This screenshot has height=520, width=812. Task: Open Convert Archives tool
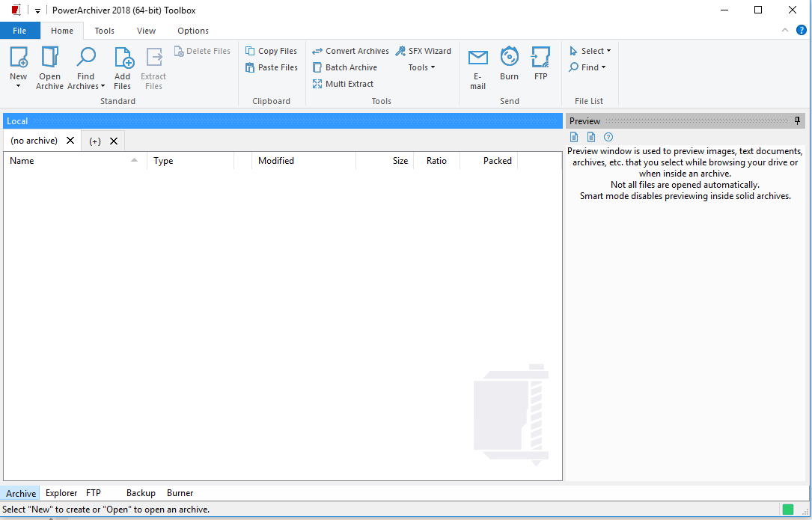pos(350,51)
